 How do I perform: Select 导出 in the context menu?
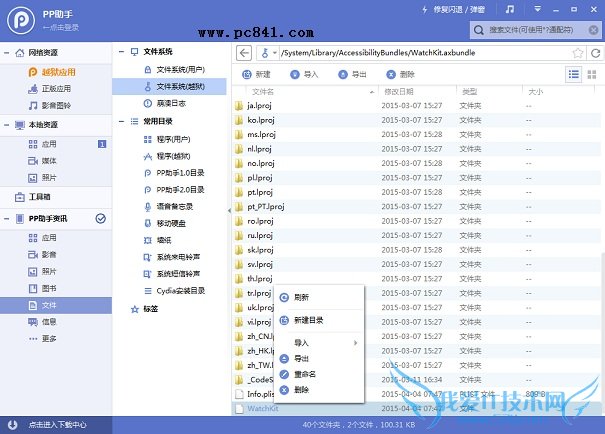tap(319, 359)
